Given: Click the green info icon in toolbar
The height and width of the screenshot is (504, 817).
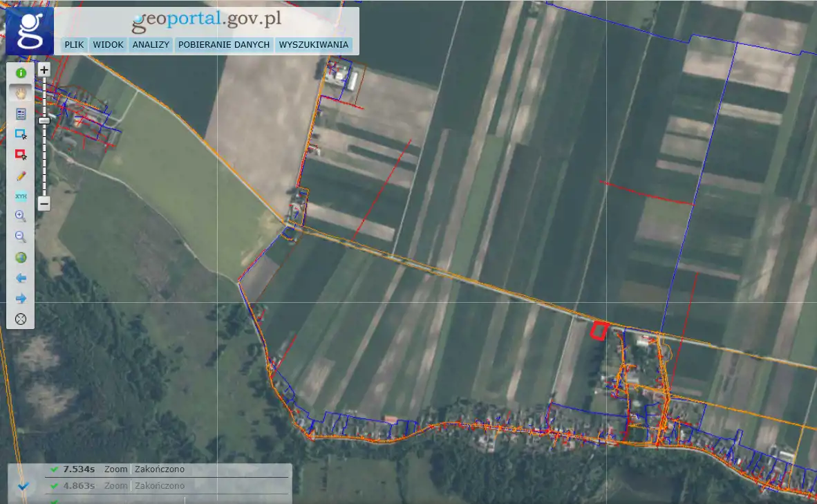Looking at the screenshot, I should pyautogui.click(x=21, y=73).
